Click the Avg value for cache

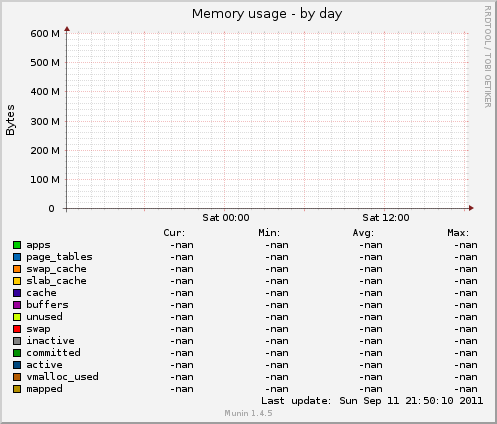pyautogui.click(x=371, y=293)
